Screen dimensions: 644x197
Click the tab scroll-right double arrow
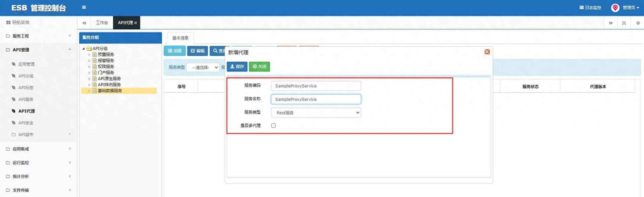click(611, 23)
